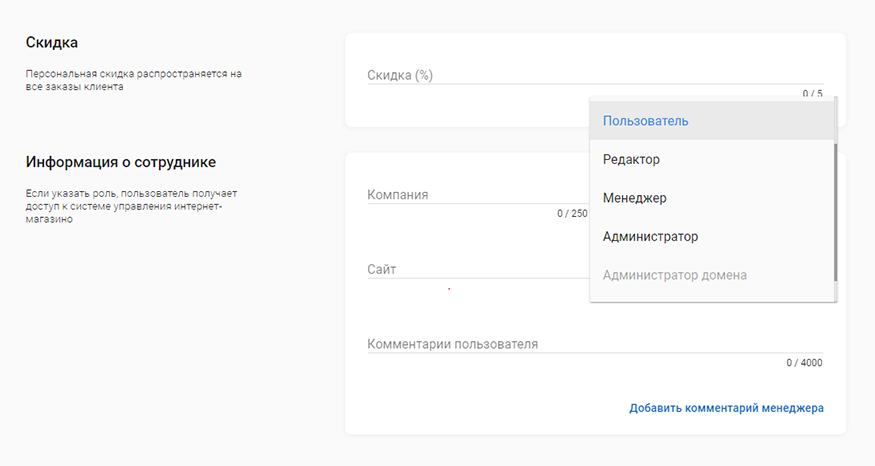Focus the Скидка (%) input field
This screenshot has width=875, height=466.
[595, 75]
